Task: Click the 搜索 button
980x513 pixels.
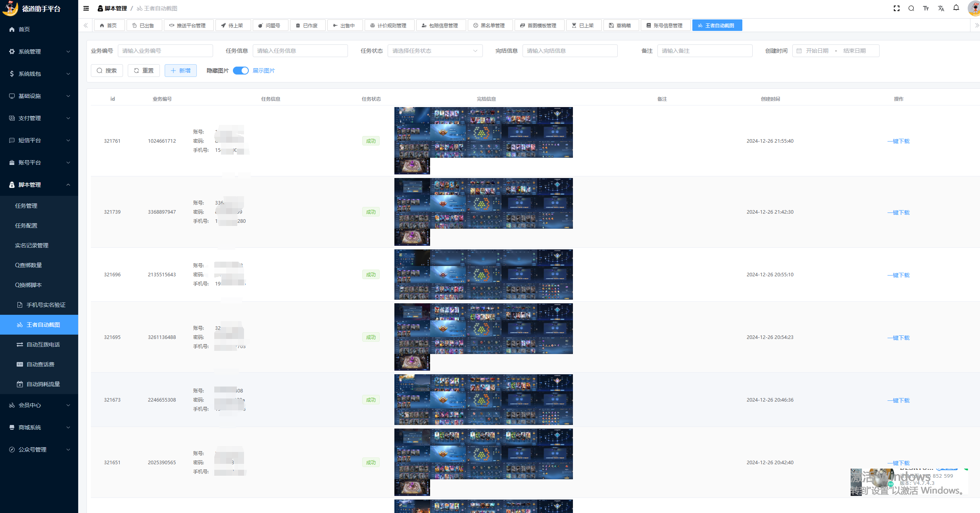Action: pyautogui.click(x=107, y=71)
